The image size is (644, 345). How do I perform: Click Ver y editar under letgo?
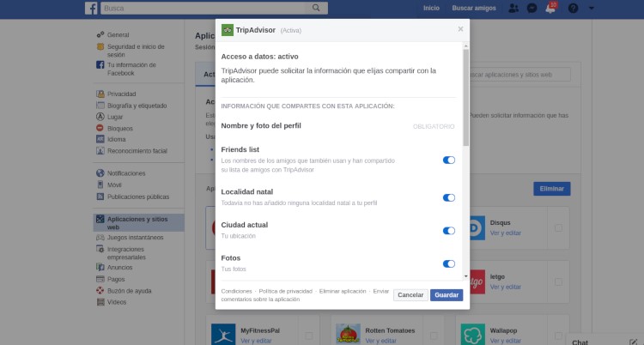(x=505, y=287)
